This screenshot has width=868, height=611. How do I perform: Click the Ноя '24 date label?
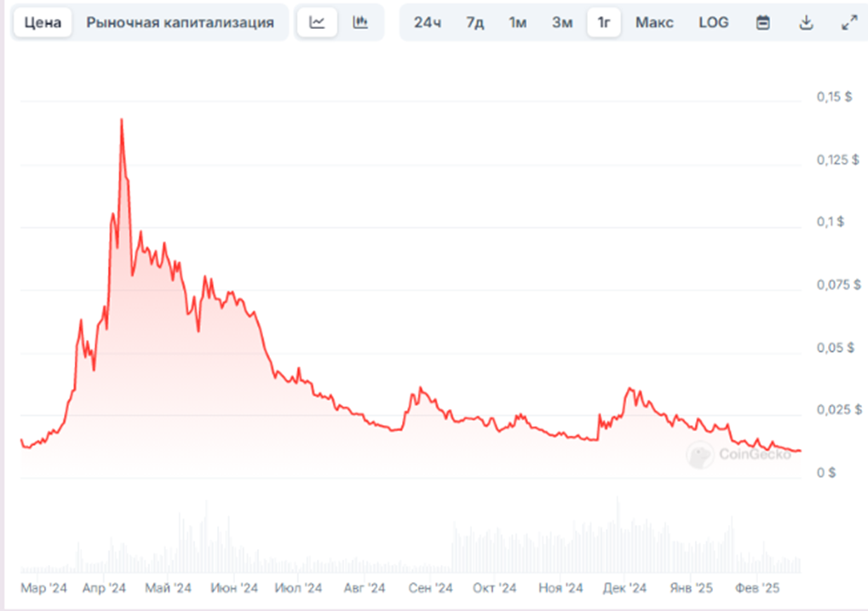[560, 588]
